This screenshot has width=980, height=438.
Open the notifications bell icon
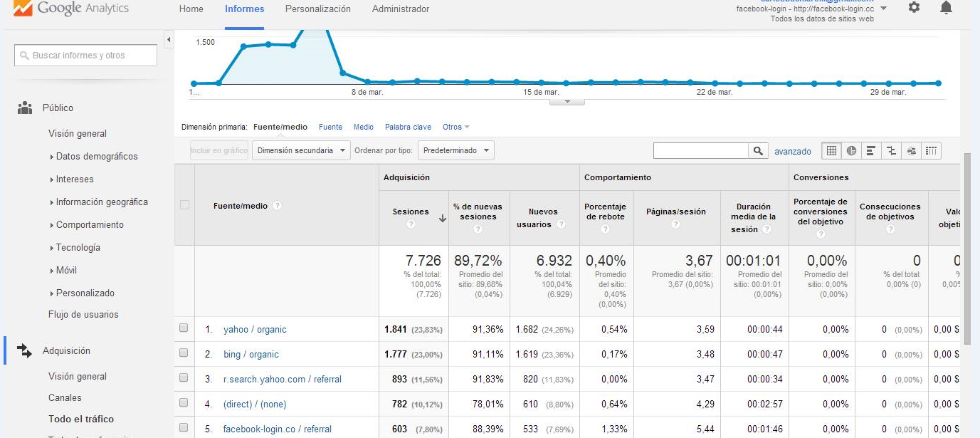tap(946, 7)
